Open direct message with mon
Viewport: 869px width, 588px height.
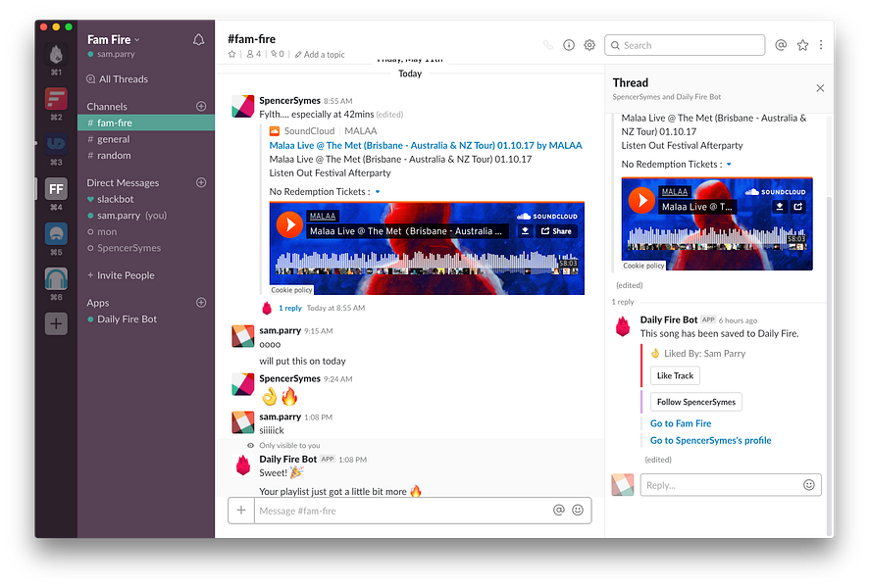point(146,232)
